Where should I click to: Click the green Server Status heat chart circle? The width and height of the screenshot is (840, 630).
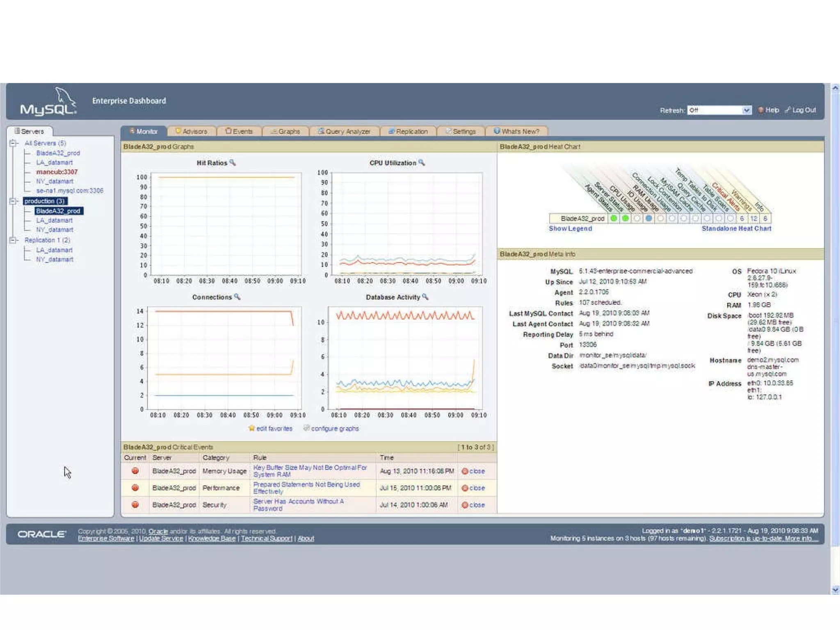pos(625,218)
